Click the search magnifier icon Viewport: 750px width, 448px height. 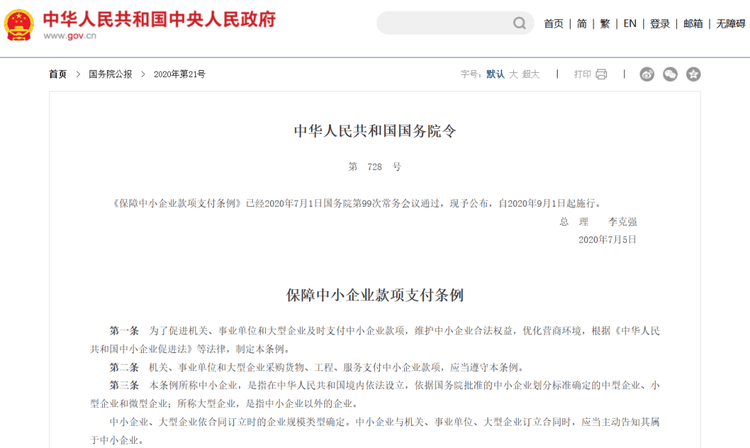[519, 23]
